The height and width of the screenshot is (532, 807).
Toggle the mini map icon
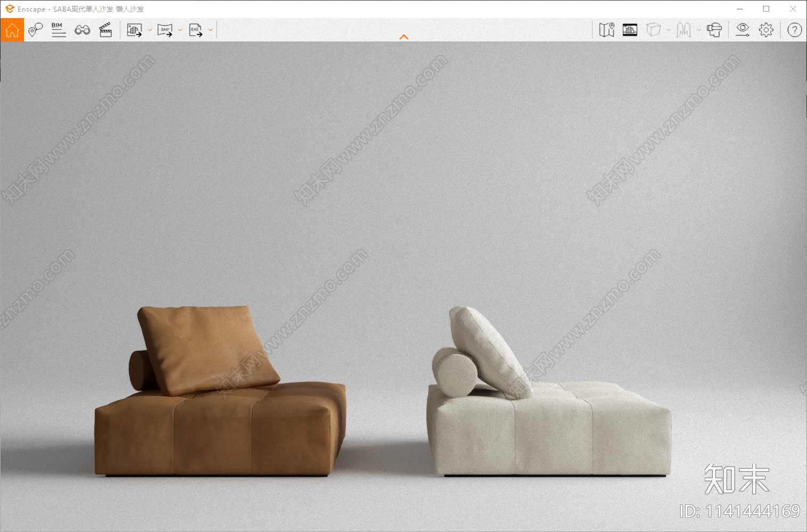tap(607, 30)
